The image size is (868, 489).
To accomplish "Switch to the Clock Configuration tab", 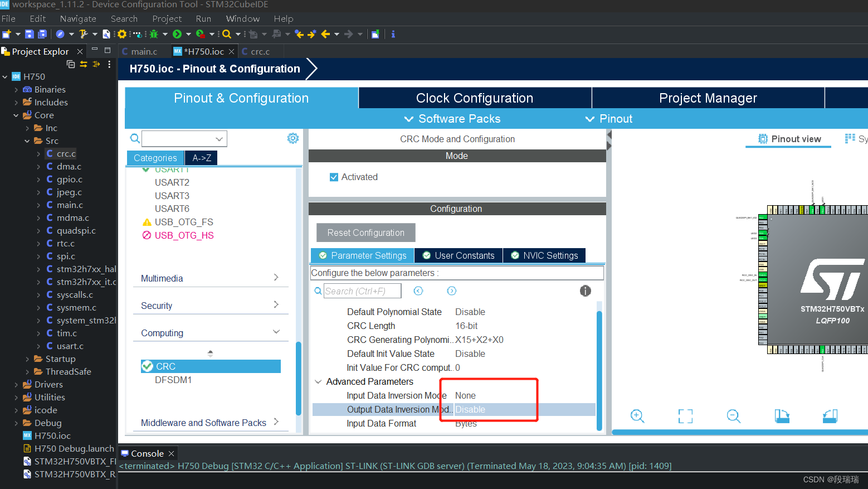I will point(474,98).
